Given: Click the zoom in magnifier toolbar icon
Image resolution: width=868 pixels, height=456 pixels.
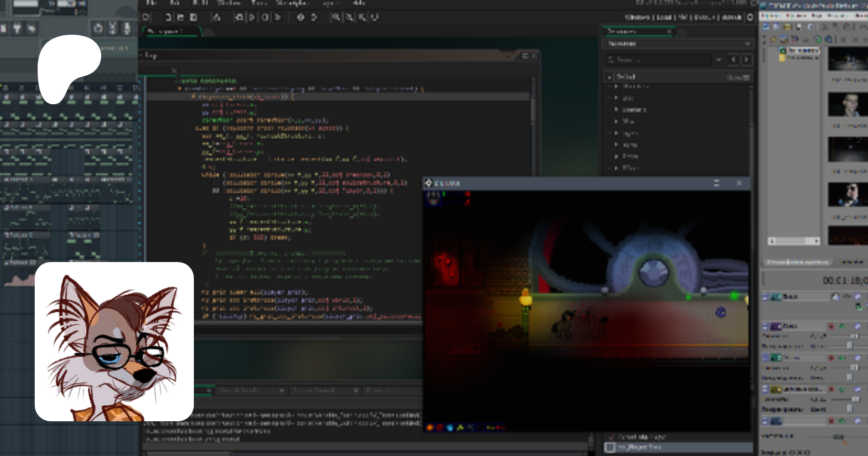Looking at the screenshot, I should [x=336, y=17].
